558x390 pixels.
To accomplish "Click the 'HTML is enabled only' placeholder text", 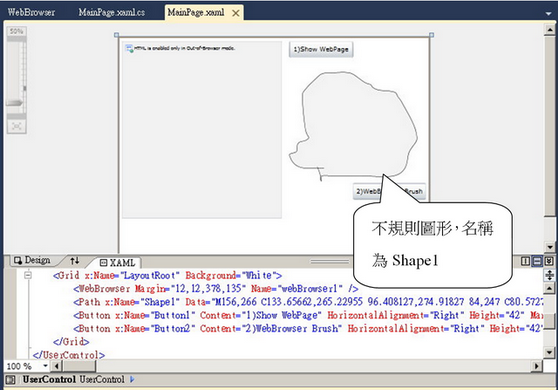I will tap(184, 48).
